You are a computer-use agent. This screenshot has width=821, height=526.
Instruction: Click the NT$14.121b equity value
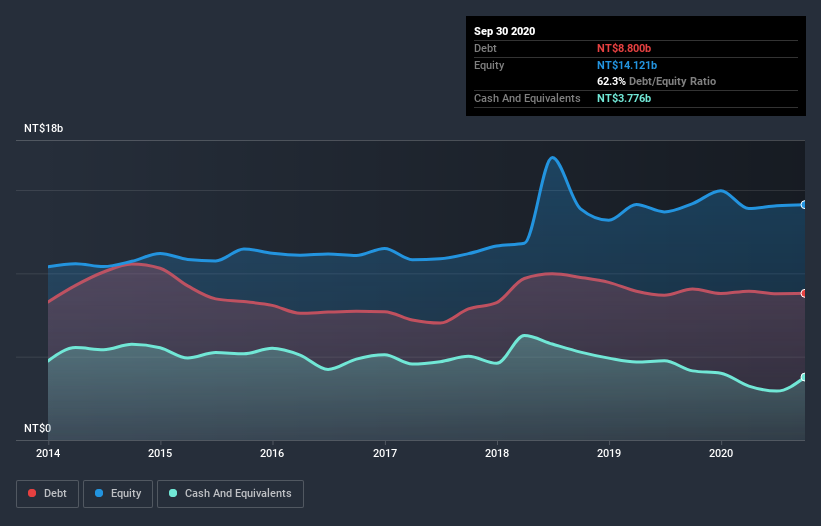pos(627,65)
